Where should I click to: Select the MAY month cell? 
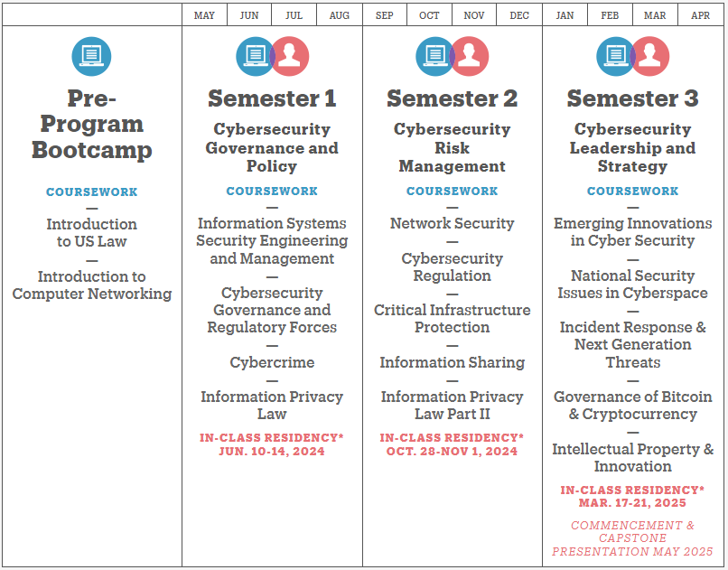[x=204, y=15]
